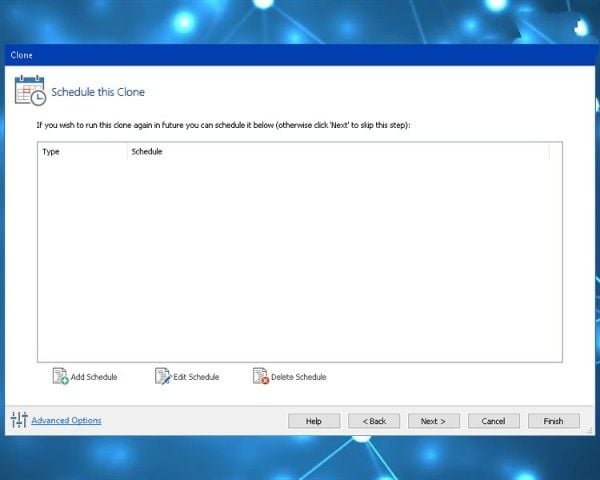Click the Clone window title bar

tap(300, 56)
